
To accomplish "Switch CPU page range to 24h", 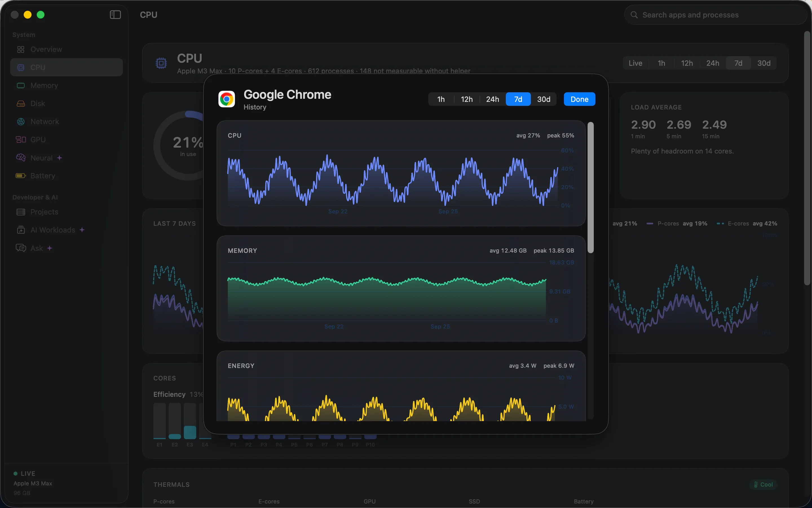I will click(x=713, y=63).
